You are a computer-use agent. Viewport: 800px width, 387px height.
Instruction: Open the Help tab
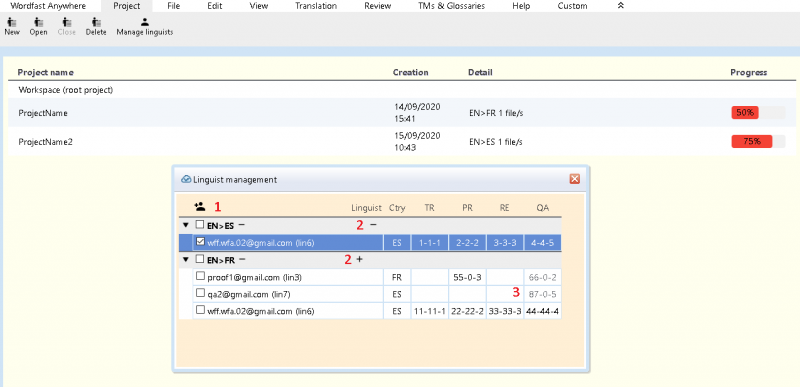coord(521,6)
